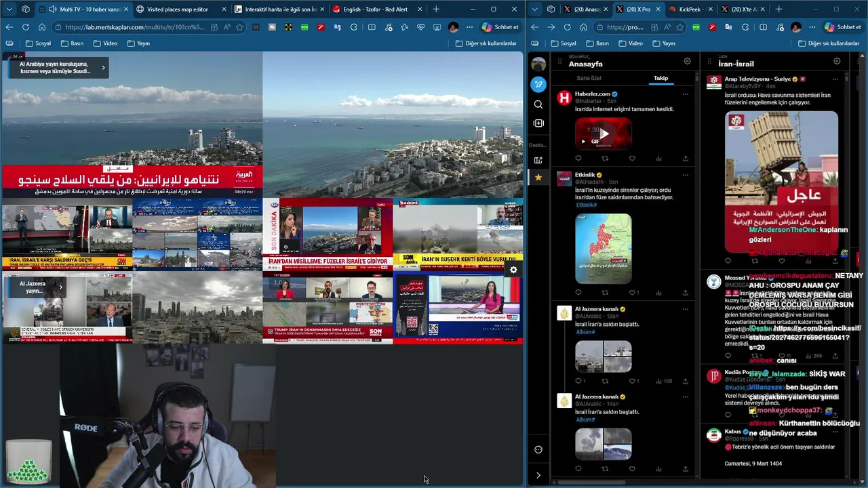
Task: Share the first Al Jazeera kanalı post
Action: 685,381
